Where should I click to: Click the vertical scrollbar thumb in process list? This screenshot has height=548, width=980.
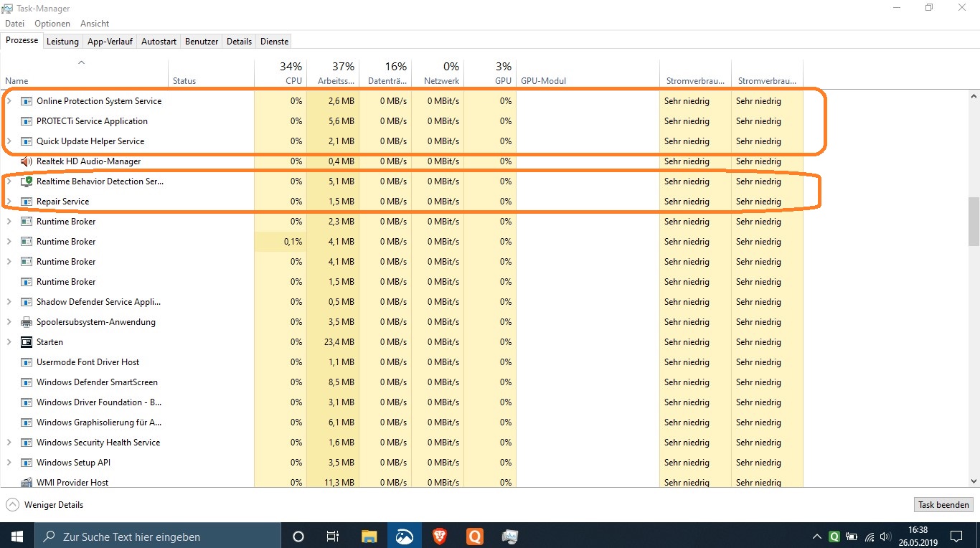coord(974,222)
